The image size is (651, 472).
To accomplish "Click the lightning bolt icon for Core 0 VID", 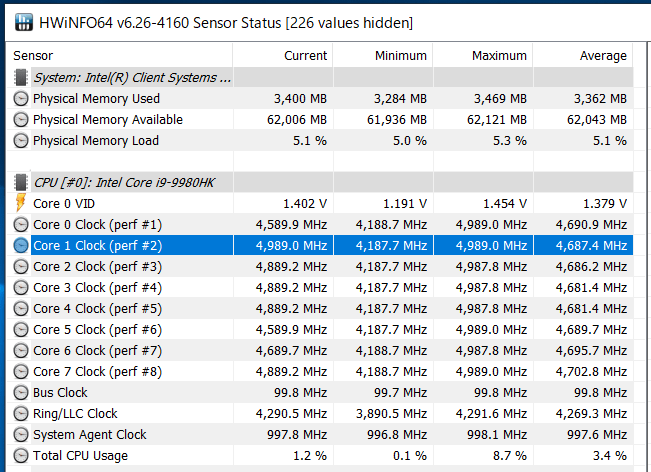I will (x=20, y=203).
